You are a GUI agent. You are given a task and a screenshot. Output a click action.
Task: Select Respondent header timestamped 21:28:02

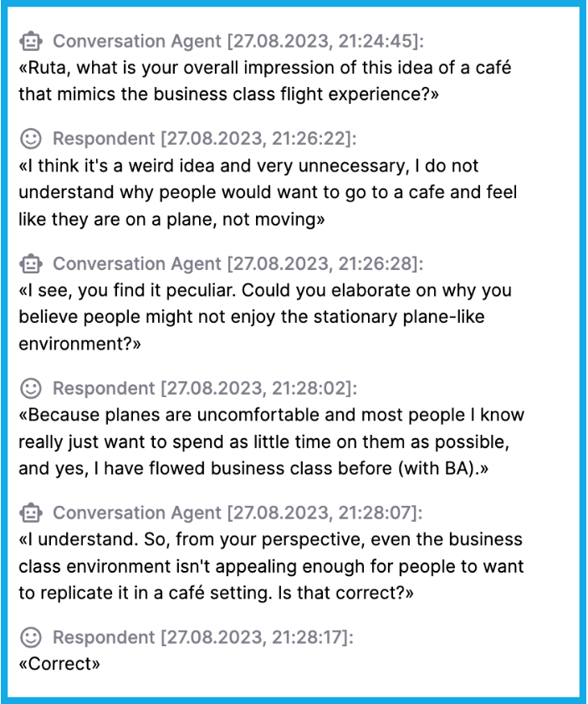205,388
